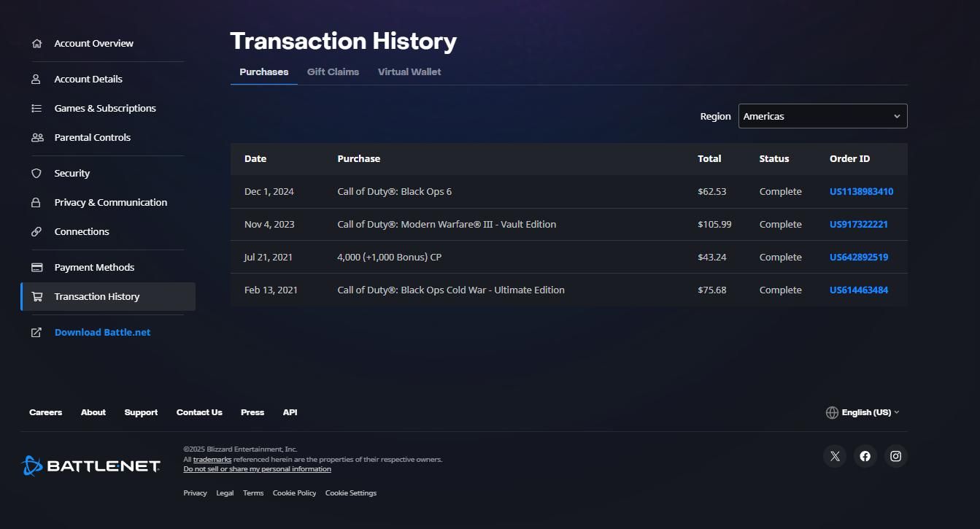Open the Cookie Policy footer link
This screenshot has height=529, width=980.
click(294, 493)
